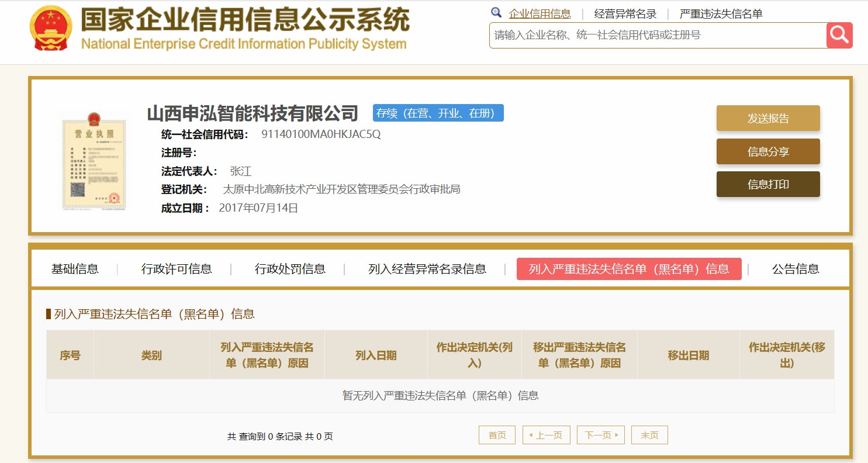Screen dimensions: 868x463
Task: Switch to the 基础信息 tab
Action: [x=75, y=269]
